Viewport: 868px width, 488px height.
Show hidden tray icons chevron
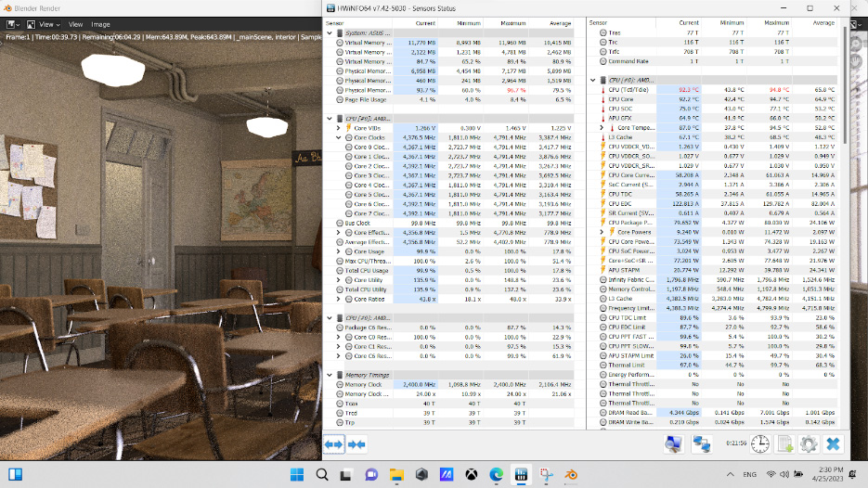click(731, 474)
